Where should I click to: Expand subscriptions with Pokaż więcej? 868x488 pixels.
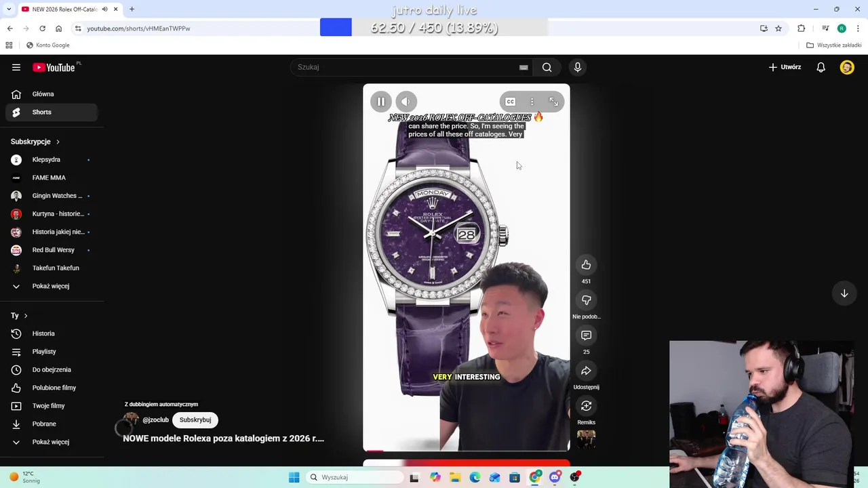tap(52, 286)
